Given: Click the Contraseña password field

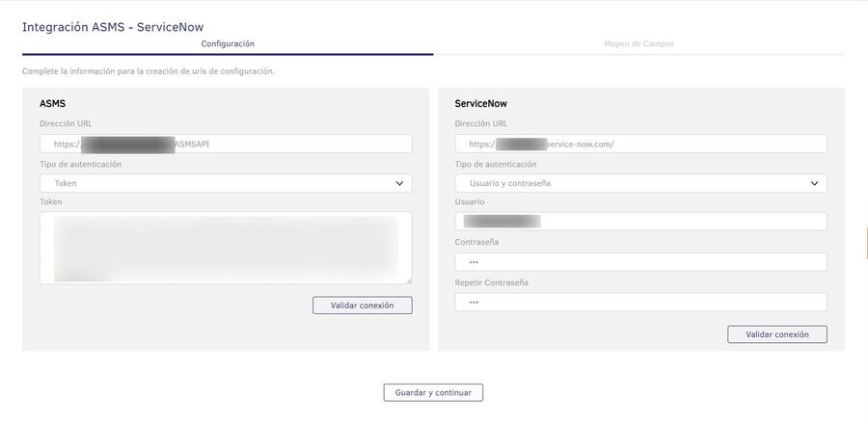Looking at the screenshot, I should coord(641,262).
